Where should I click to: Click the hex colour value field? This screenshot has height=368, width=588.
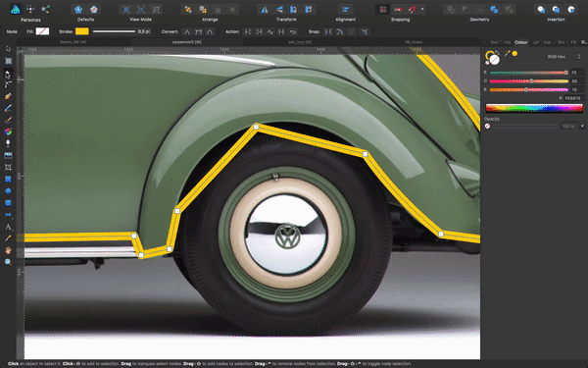573,98
